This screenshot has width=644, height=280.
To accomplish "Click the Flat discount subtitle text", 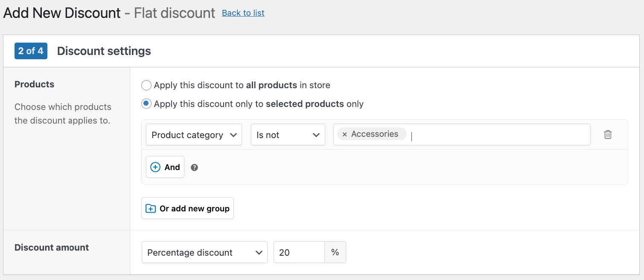I will tap(175, 13).
